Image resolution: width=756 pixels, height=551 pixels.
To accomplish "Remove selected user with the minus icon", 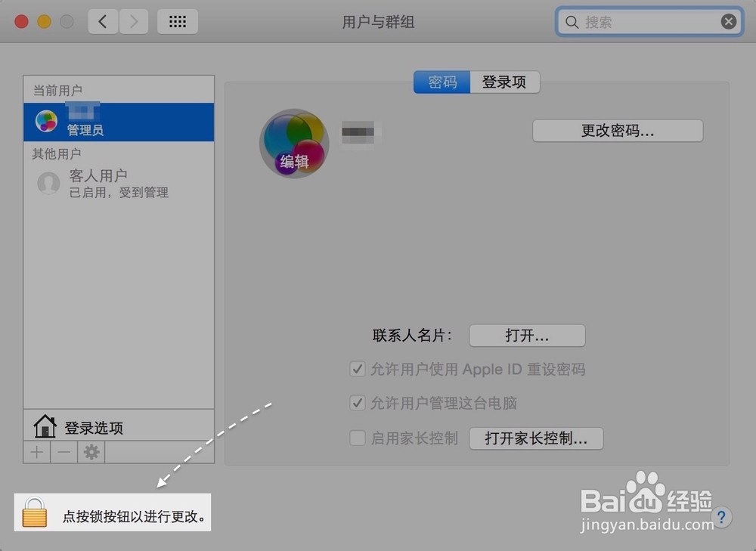I will click(x=64, y=451).
